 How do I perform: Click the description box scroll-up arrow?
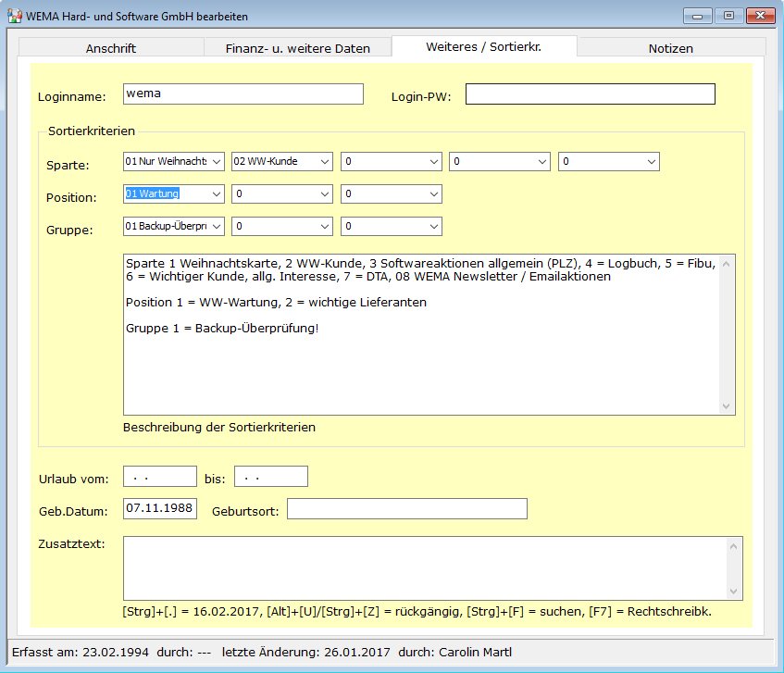click(727, 264)
